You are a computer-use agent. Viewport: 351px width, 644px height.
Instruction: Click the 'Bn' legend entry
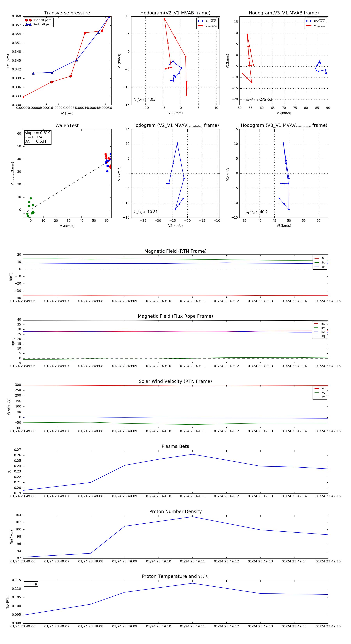coord(320,267)
